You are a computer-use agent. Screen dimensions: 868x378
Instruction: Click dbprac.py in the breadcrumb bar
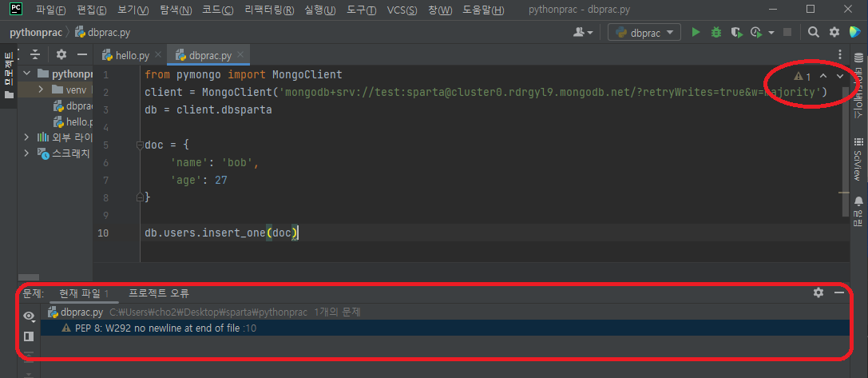pos(103,33)
